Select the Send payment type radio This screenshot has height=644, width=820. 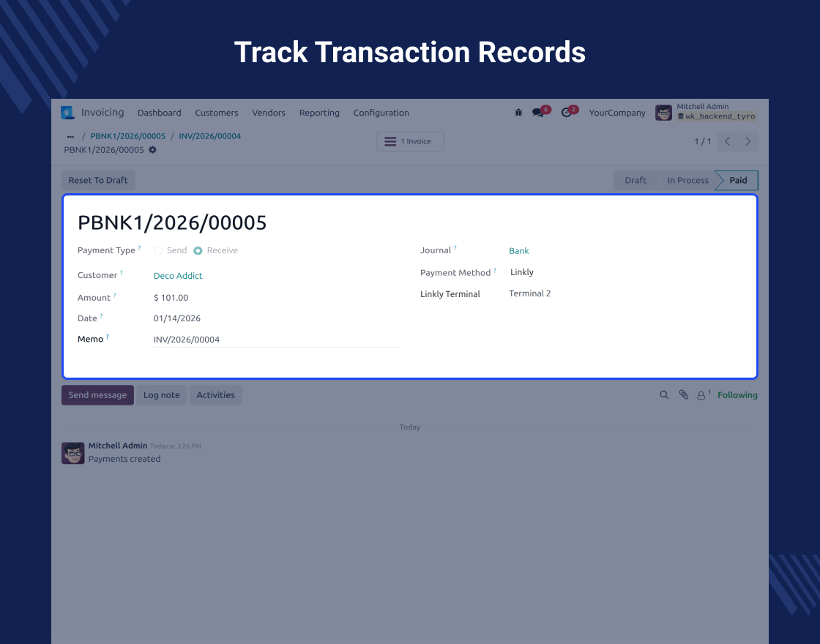tap(158, 251)
